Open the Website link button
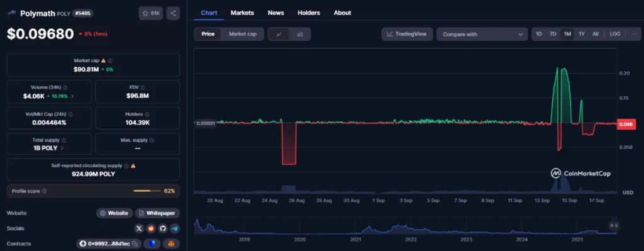Screen dimensions: 644x251 coord(114,213)
